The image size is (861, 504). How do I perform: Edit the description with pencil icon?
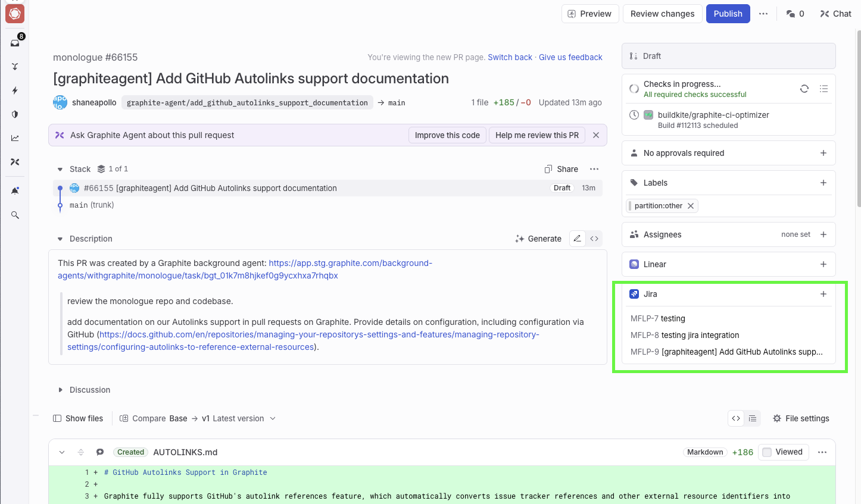(x=577, y=239)
